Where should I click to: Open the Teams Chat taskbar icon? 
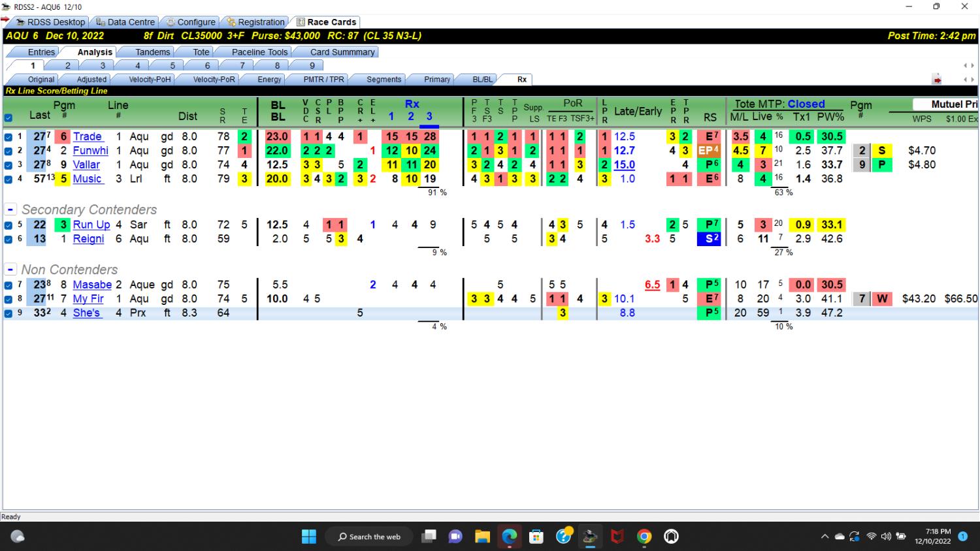tap(455, 537)
